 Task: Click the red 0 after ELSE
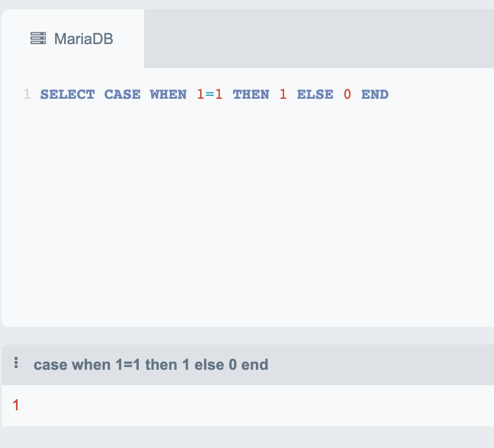347,94
